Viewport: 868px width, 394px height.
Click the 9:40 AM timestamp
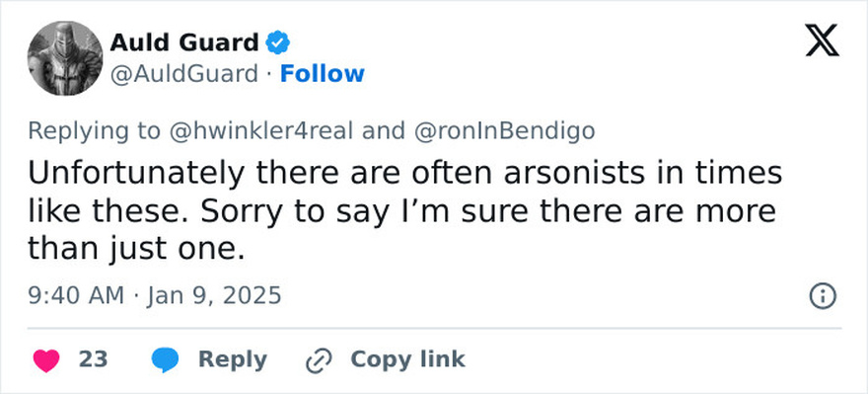click(76, 296)
